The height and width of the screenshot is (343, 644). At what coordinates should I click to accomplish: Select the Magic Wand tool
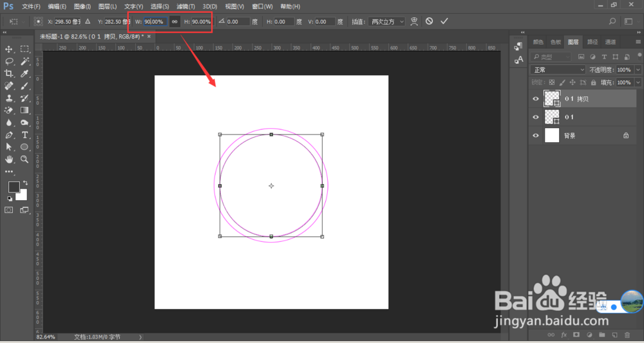[24, 62]
